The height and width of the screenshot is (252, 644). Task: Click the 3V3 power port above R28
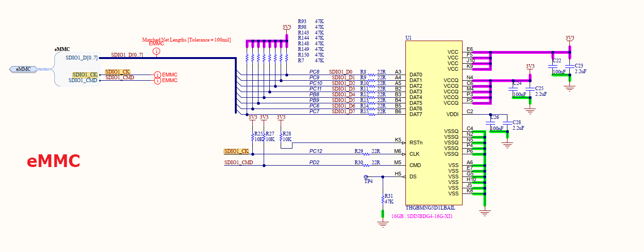[x=281, y=118]
